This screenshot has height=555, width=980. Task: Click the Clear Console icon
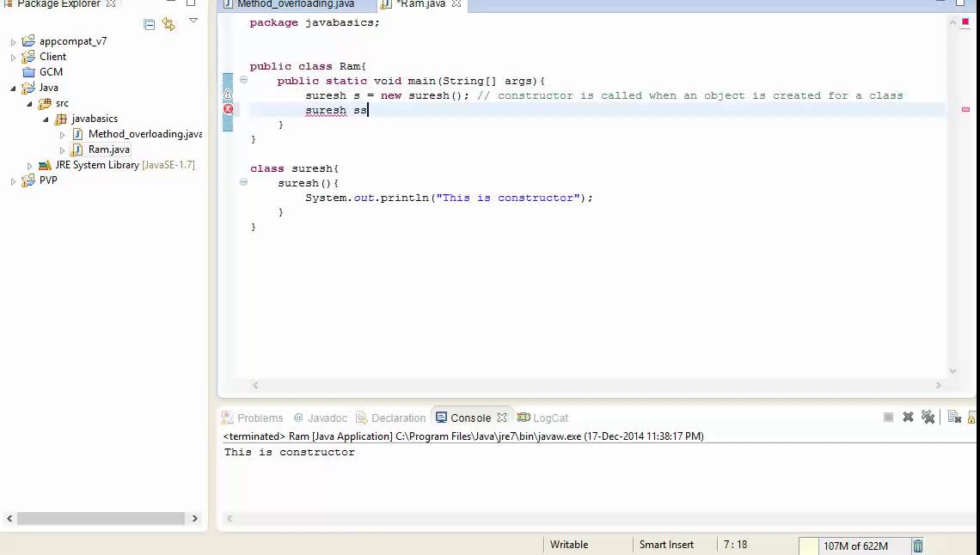(953, 417)
